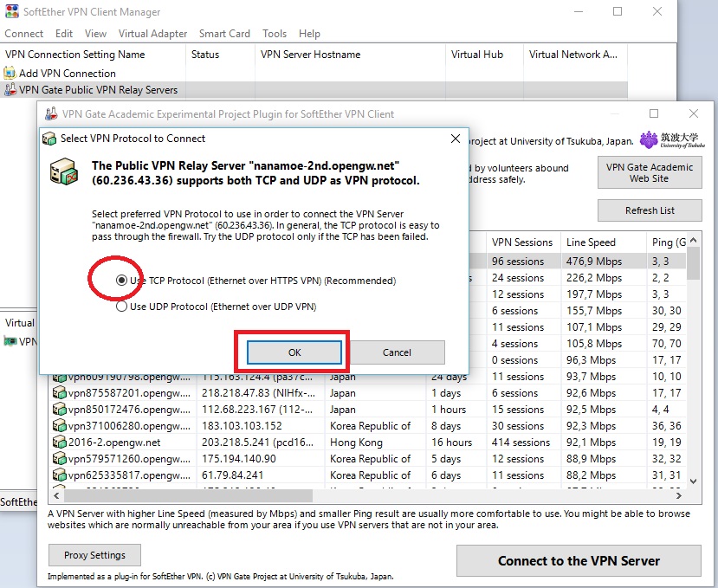Click the SoftEther icon in the title bar
The height and width of the screenshot is (588, 718).
[x=12, y=12]
